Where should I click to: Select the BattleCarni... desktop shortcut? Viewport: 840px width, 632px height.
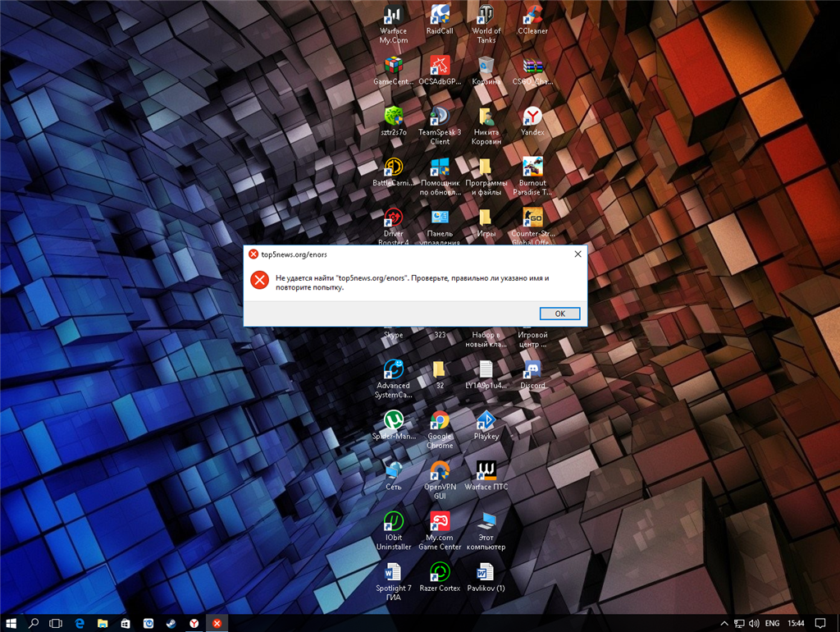coord(393,172)
